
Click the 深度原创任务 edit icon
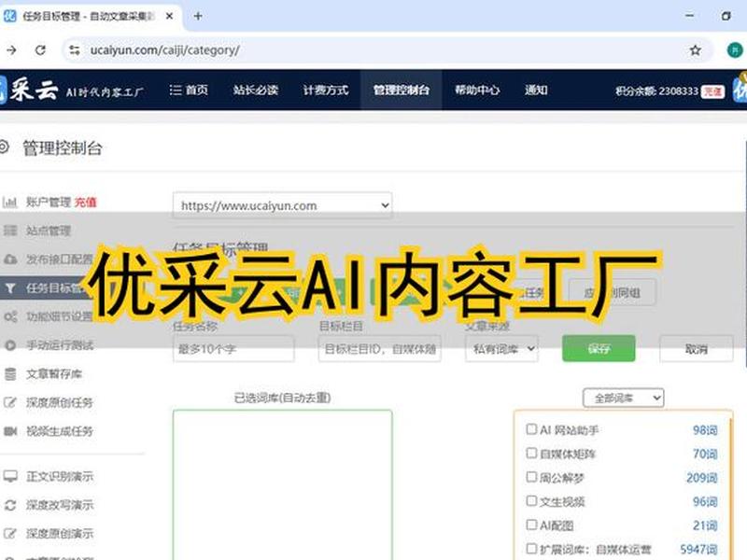click(x=10, y=403)
